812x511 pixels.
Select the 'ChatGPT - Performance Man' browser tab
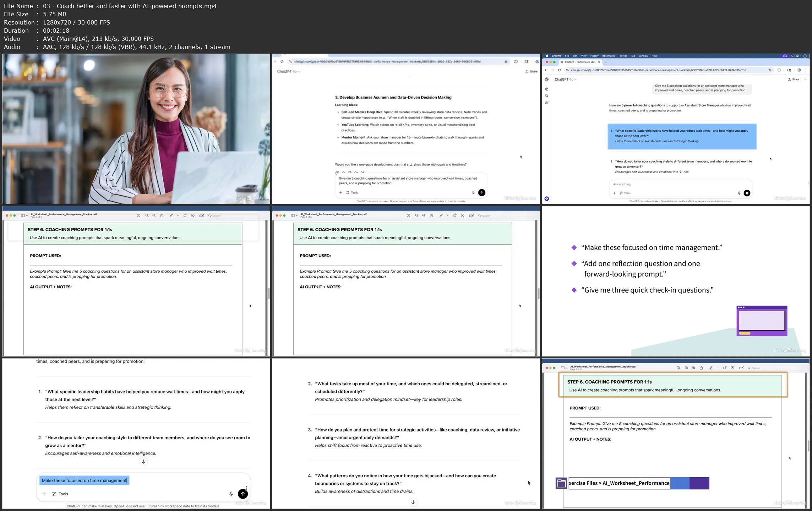(x=579, y=62)
